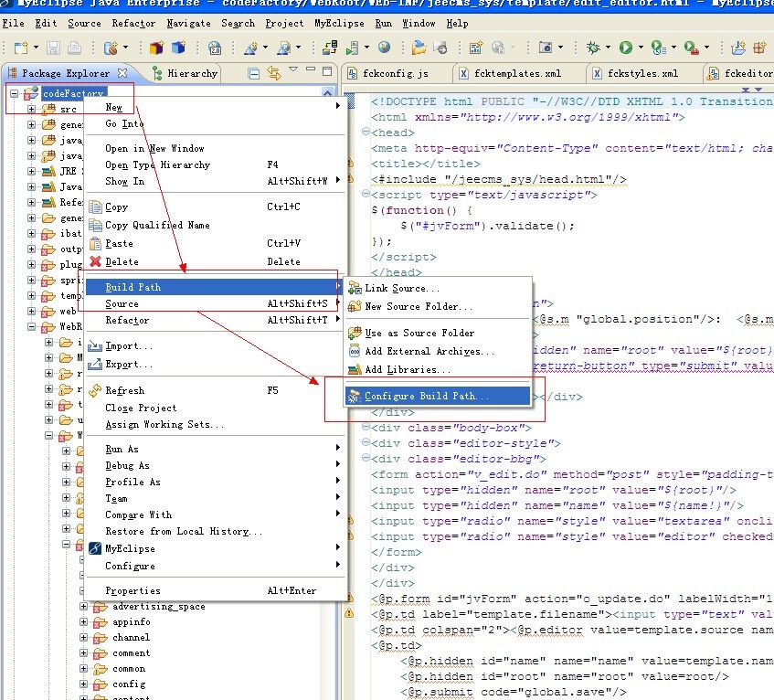Expand the src folder in Package Explorer
This screenshot has width=774, height=700.
31,110
